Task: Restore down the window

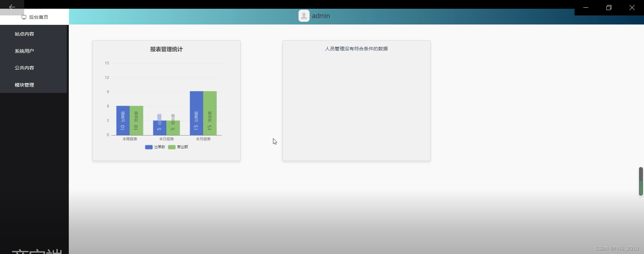Action: click(609, 7)
